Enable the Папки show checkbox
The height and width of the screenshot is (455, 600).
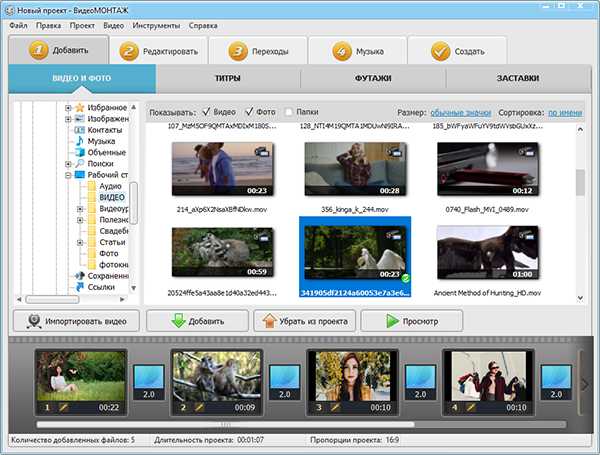[289, 112]
